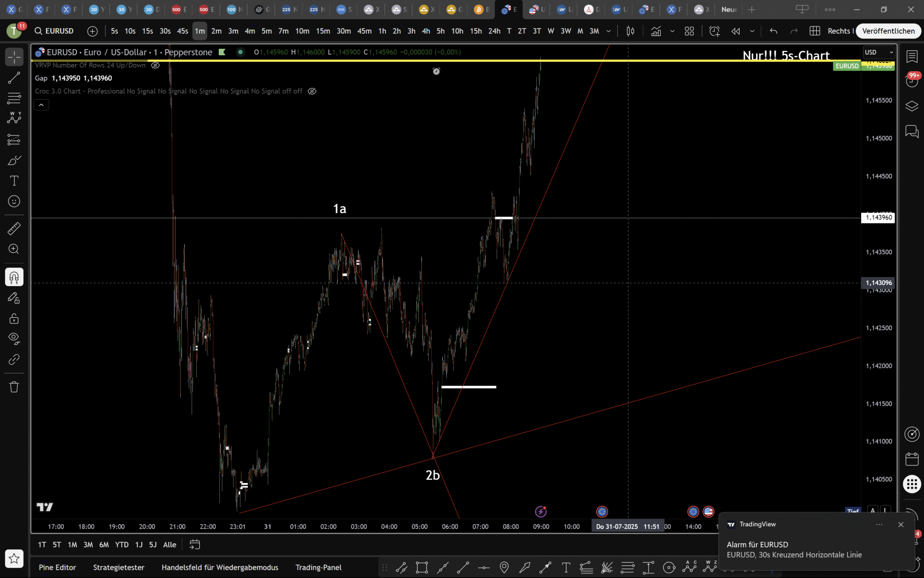Select the Text tool in left toolbar
The image size is (924, 578).
[14, 180]
